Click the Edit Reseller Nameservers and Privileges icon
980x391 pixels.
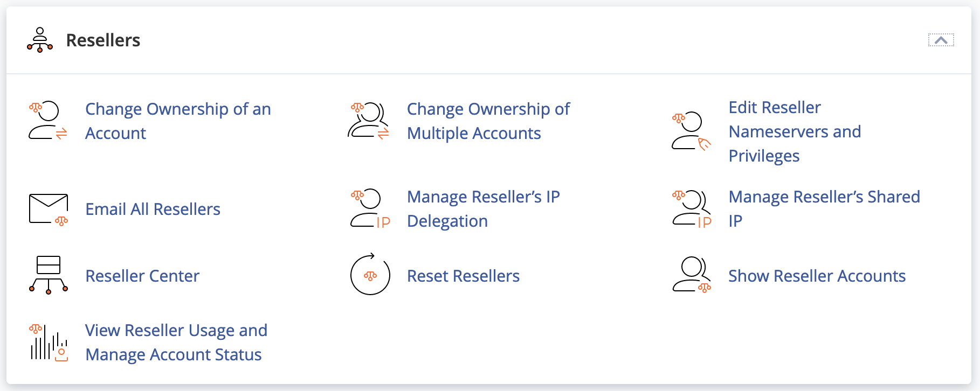[691, 131]
